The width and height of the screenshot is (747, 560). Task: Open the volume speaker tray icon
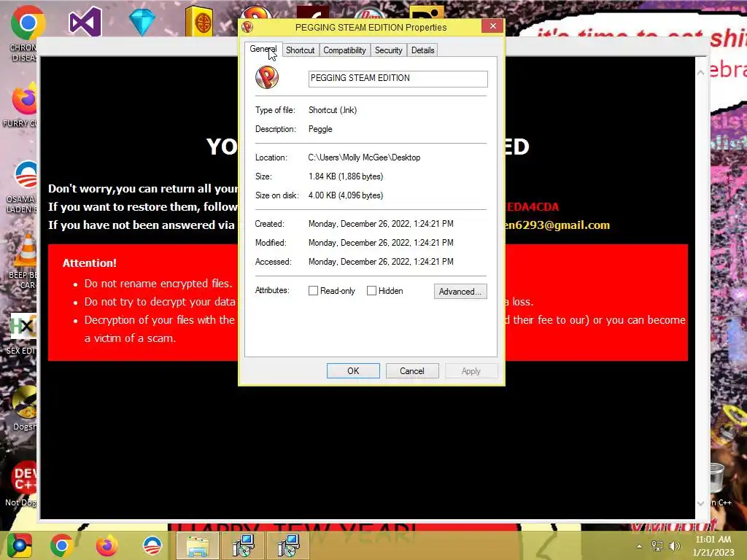[x=674, y=545]
